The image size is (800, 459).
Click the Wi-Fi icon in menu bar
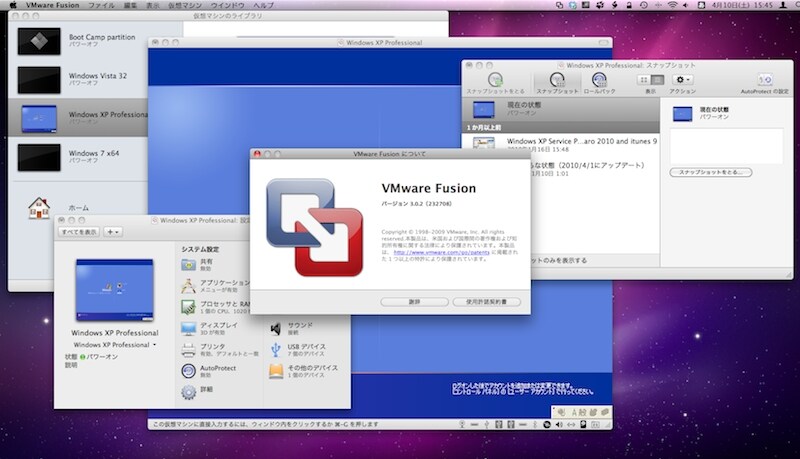(x=672, y=5)
